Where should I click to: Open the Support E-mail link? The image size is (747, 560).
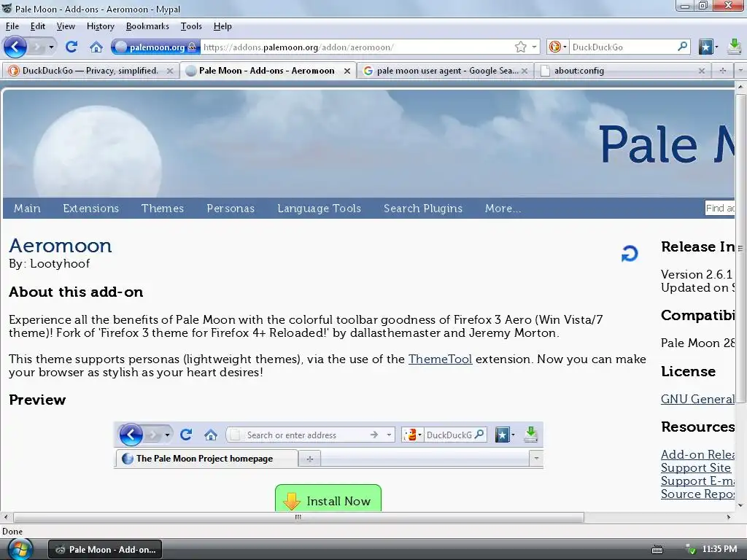pos(697,481)
